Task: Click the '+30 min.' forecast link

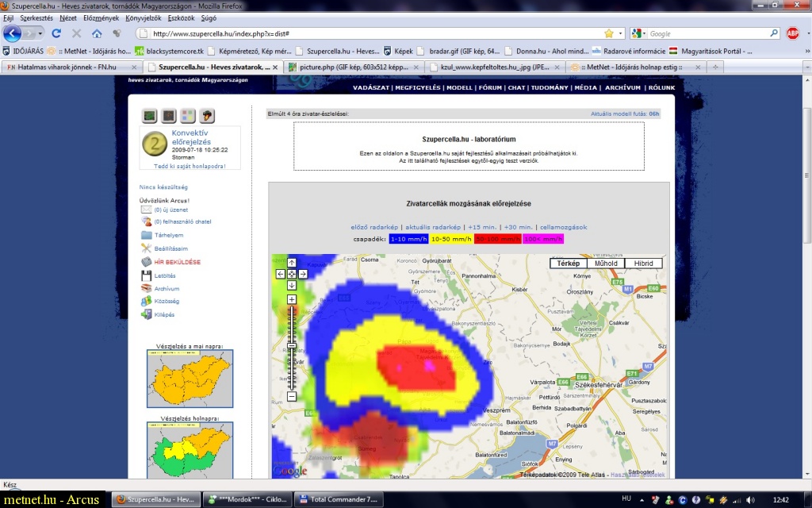Action: coord(519,227)
